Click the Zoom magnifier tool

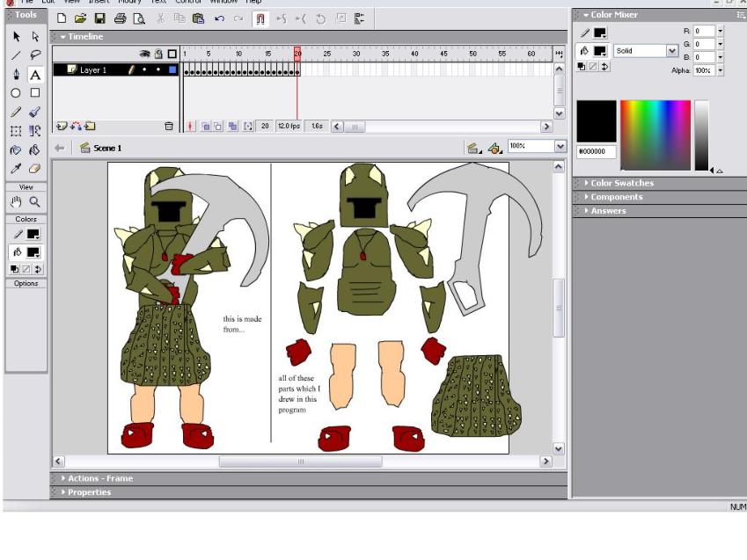35,202
